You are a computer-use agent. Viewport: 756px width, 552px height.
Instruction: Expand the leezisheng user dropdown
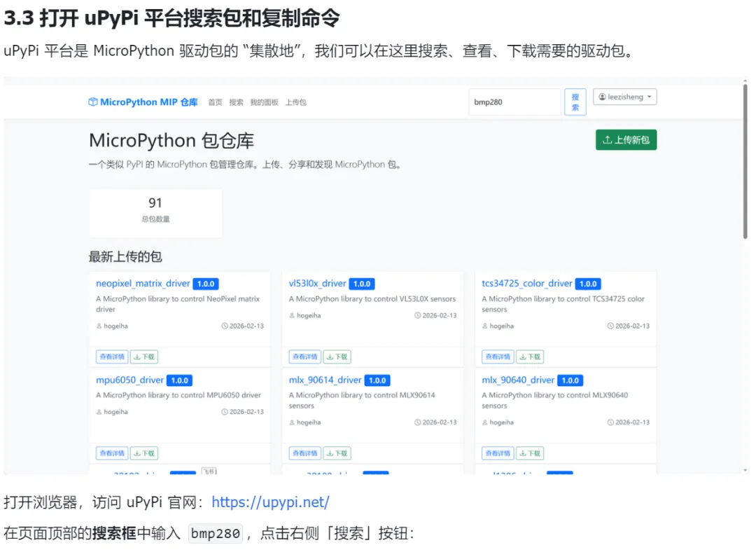(625, 97)
